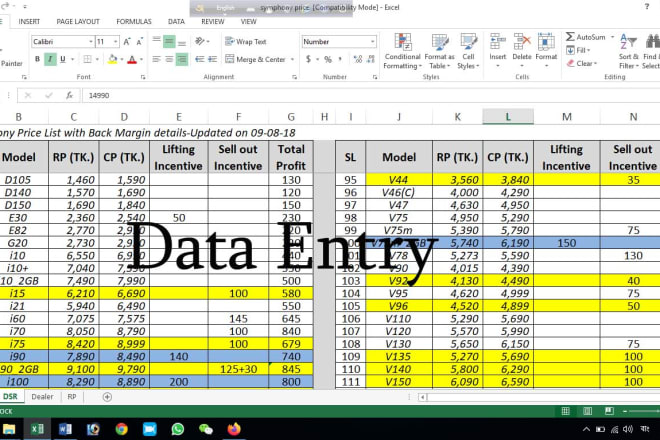This screenshot has width=660, height=440.
Task: Switch to Normal view in the status bar
Action: (566, 411)
